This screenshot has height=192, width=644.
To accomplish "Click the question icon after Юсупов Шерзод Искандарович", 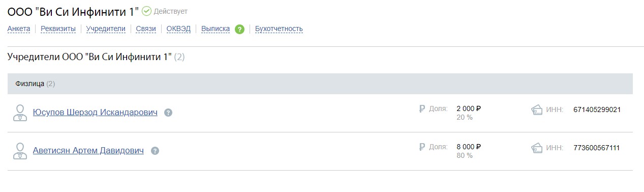I will point(168,113).
